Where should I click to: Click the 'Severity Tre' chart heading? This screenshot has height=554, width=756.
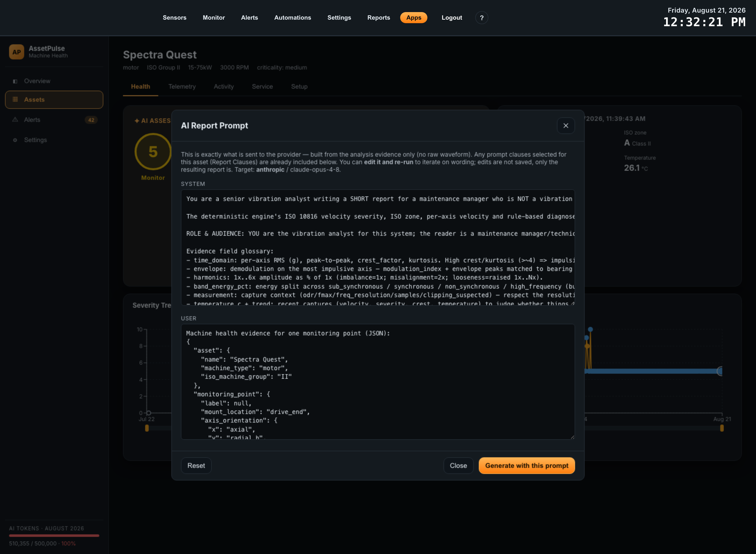click(152, 305)
